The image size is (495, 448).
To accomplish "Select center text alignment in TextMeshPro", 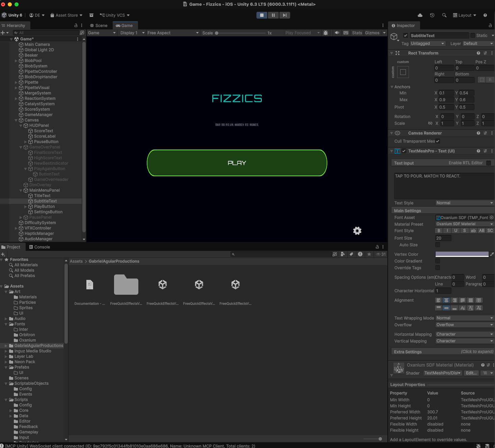I will click(446, 300).
